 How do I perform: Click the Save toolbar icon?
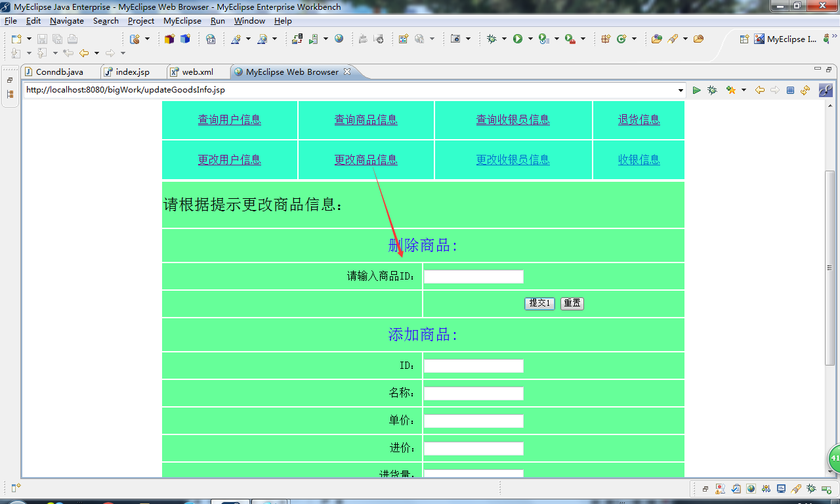42,39
